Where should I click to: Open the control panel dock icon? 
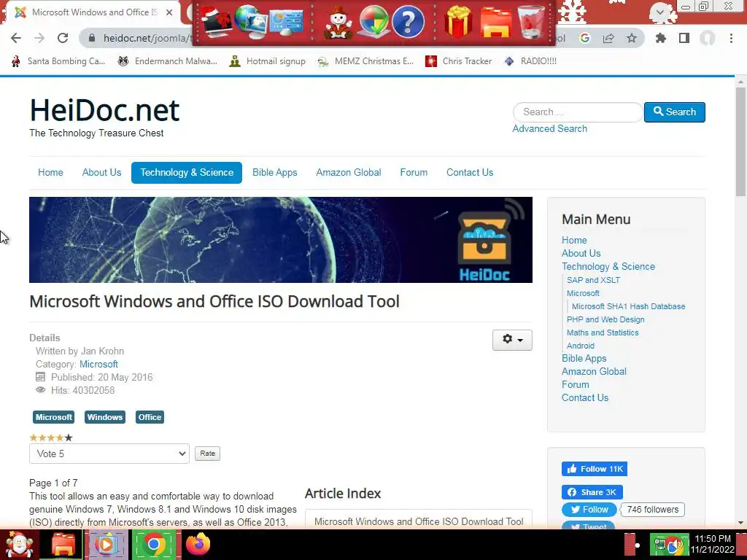[x=286, y=22]
